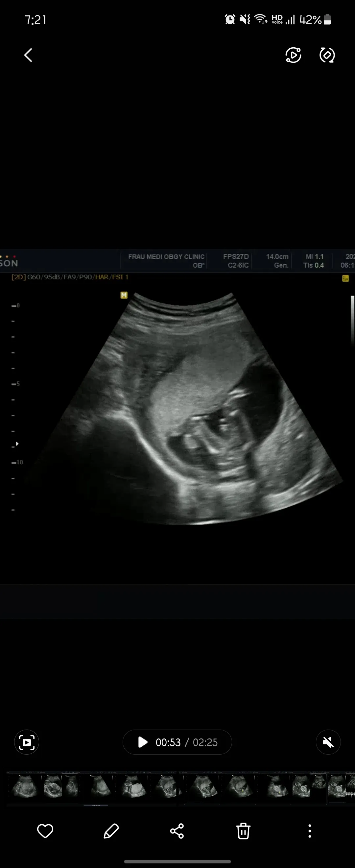355x868 pixels.
Task: Tap the vibrate mute status icon
Action: (245, 19)
